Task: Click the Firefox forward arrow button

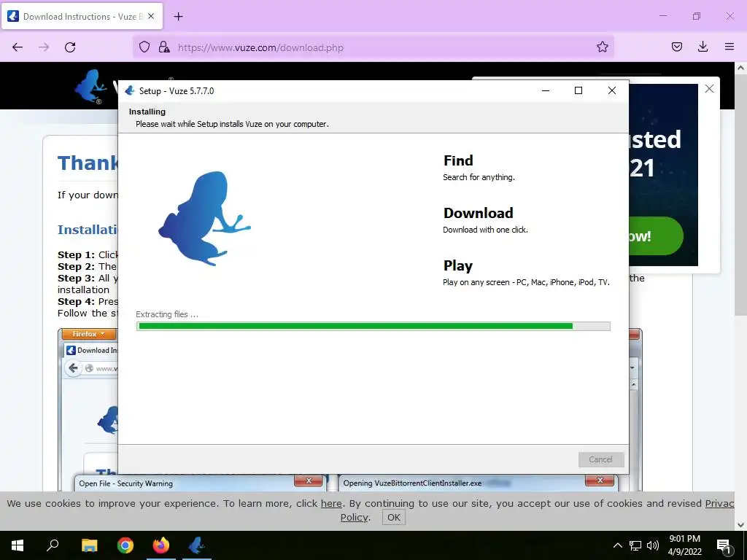Action: (x=44, y=47)
